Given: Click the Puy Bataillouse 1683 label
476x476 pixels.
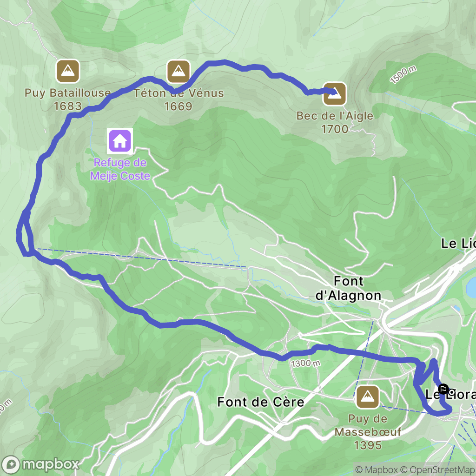Looking at the screenshot, I should tap(68, 99).
